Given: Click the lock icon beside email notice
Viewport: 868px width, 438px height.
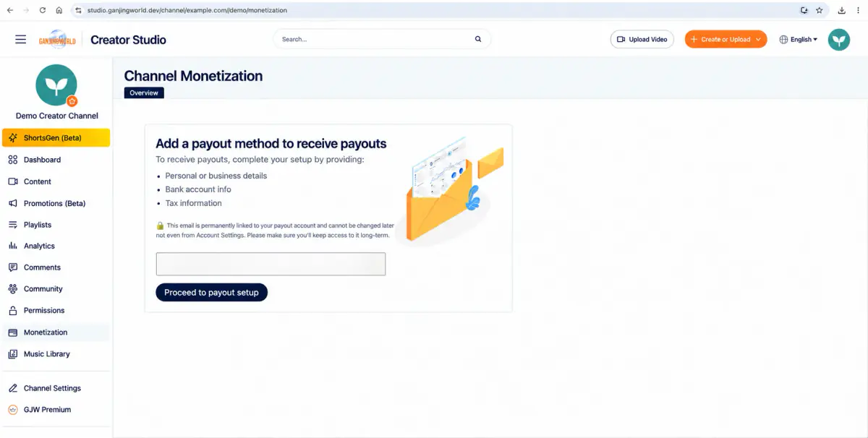Looking at the screenshot, I should click(x=161, y=226).
